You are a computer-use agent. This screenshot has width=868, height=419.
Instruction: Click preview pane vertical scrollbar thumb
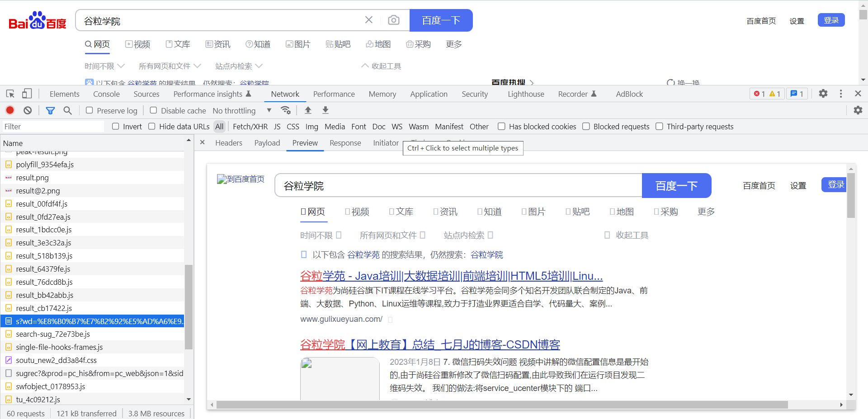[851, 195]
